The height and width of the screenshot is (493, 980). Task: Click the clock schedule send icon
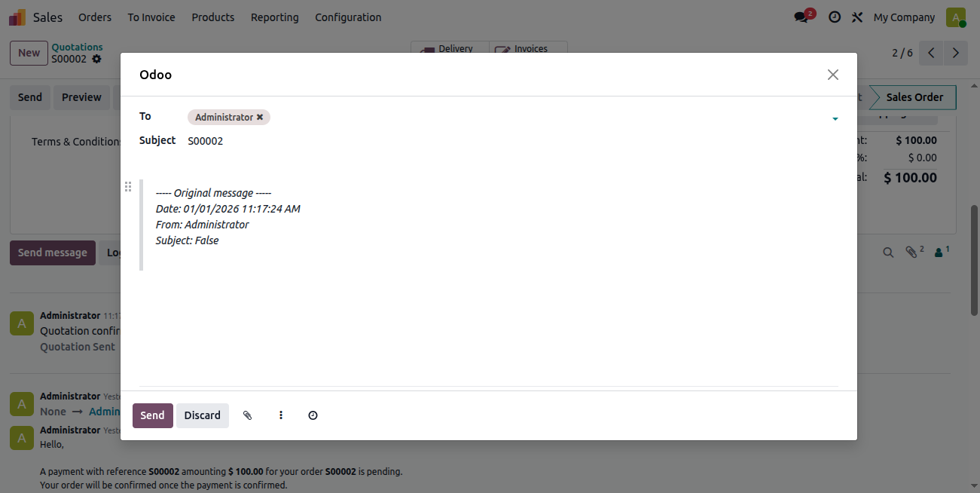point(313,415)
